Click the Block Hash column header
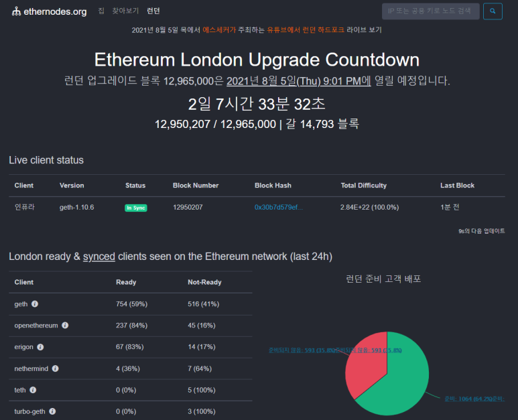This screenshot has height=420, width=518. click(x=273, y=186)
